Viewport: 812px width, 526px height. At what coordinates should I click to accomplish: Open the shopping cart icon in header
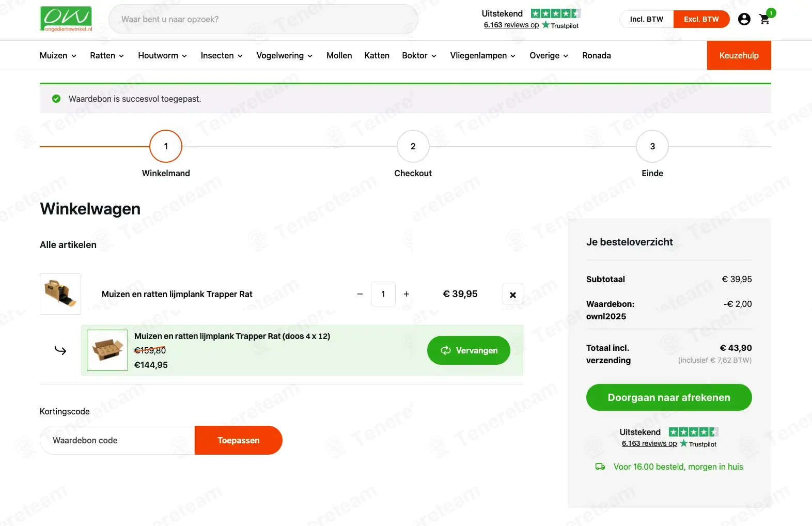(x=765, y=19)
